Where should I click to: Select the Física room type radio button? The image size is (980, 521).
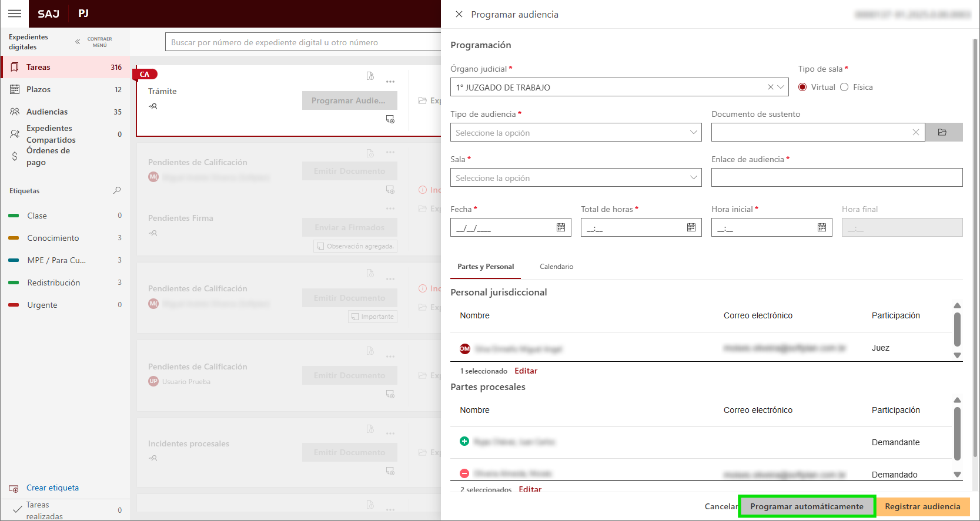coord(844,87)
